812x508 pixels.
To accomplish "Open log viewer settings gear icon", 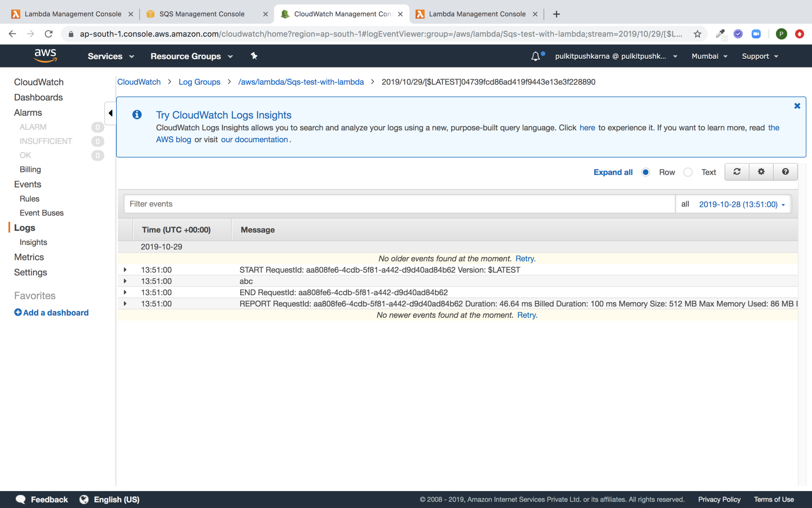I will [x=761, y=172].
